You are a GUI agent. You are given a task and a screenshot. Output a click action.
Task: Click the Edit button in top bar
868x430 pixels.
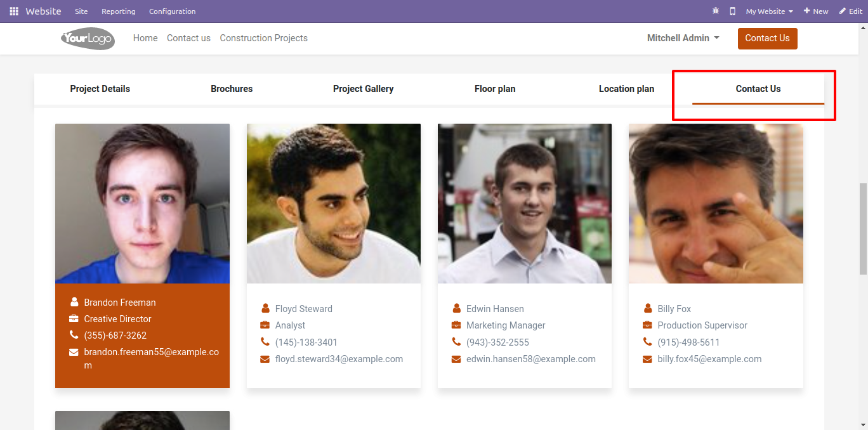[851, 11]
